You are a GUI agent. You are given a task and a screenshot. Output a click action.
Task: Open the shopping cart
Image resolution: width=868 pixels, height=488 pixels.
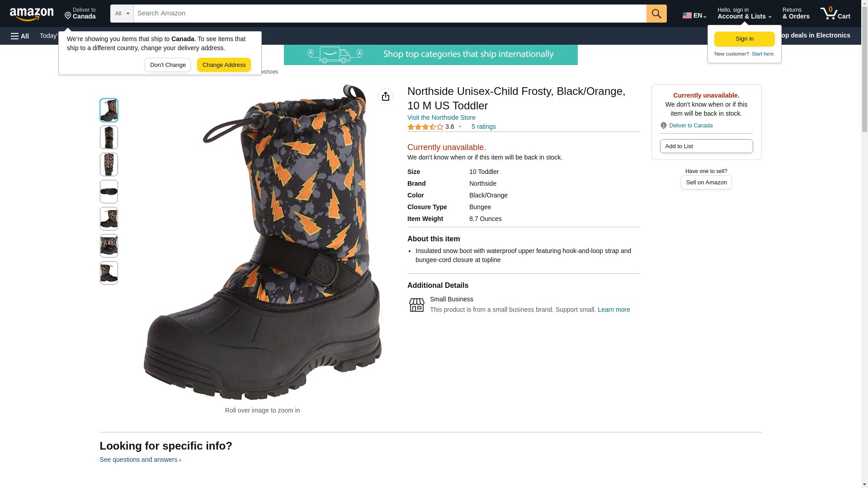click(835, 14)
